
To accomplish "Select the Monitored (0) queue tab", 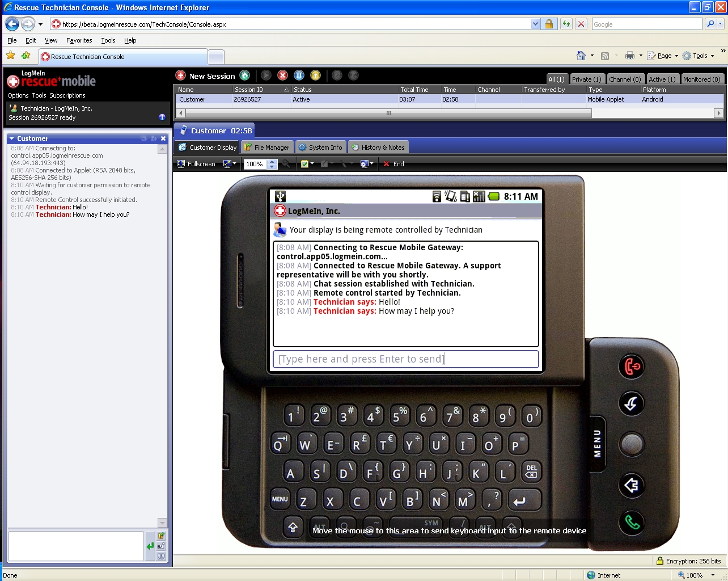I will [702, 79].
